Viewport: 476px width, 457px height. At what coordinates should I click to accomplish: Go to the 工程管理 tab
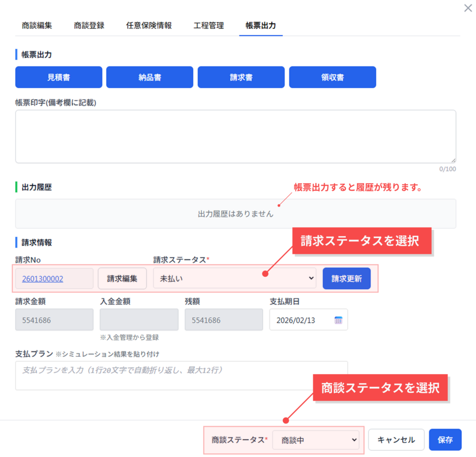[x=209, y=26]
